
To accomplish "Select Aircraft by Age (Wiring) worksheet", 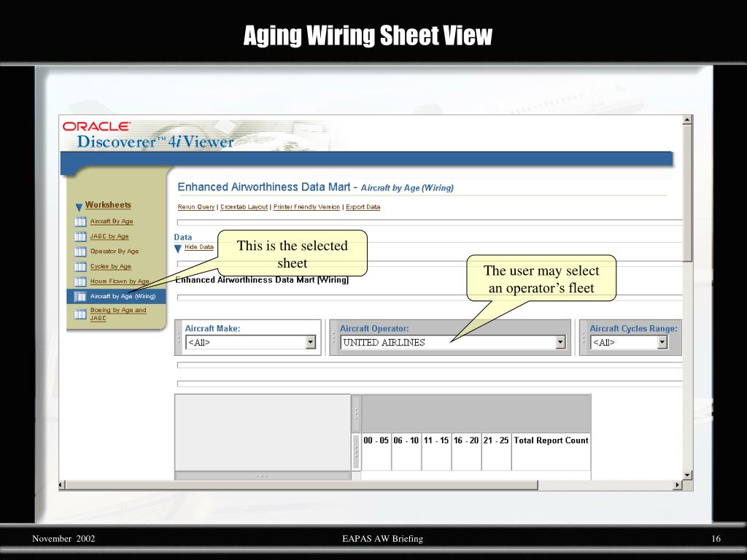I will pos(123,296).
